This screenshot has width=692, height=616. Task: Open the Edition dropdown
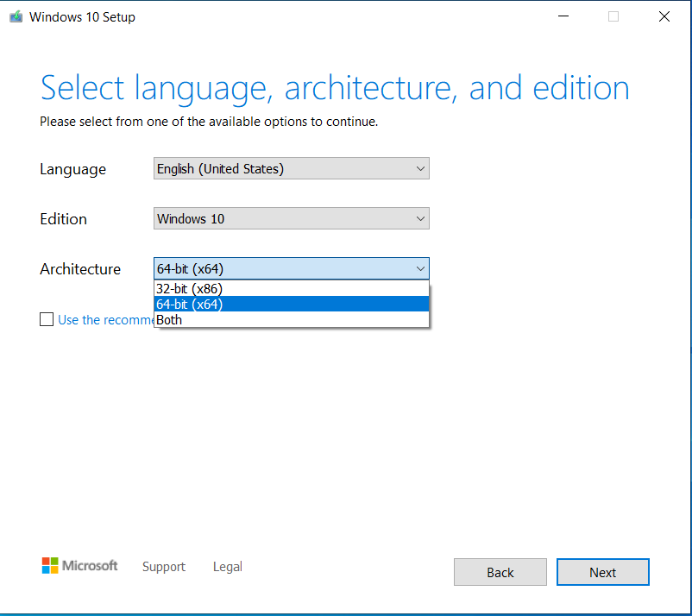click(x=292, y=218)
